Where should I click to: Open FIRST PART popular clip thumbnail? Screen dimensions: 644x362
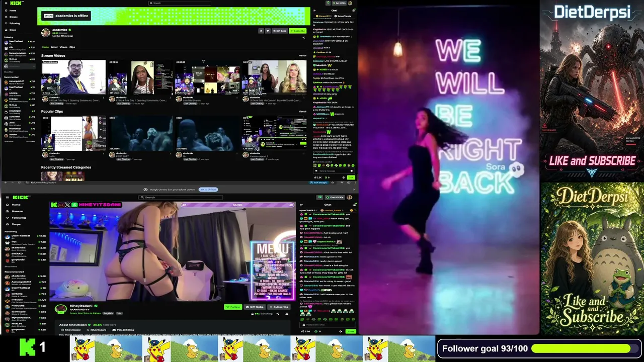tap(140, 133)
